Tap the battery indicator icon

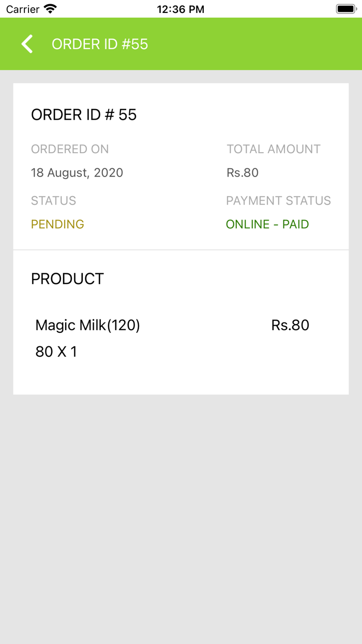click(345, 9)
